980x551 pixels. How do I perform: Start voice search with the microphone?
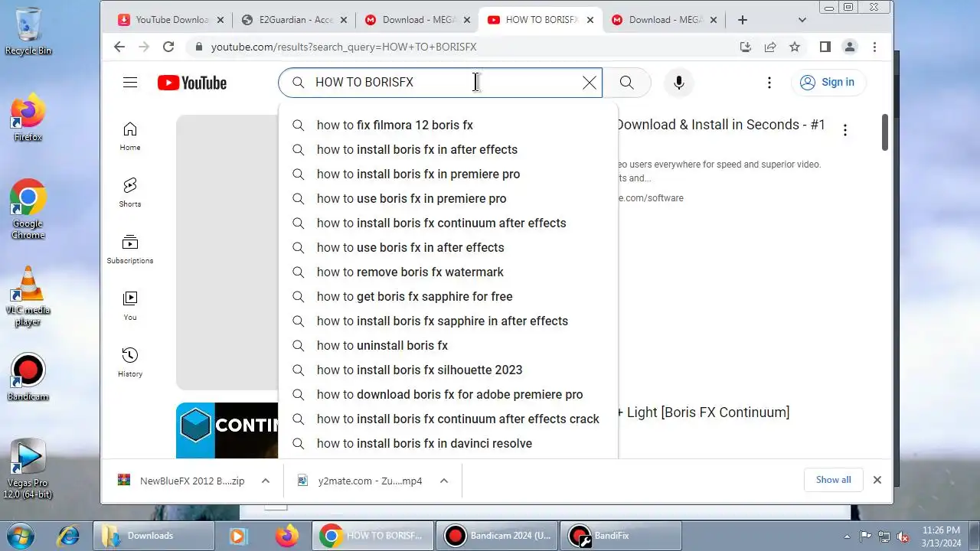point(678,83)
